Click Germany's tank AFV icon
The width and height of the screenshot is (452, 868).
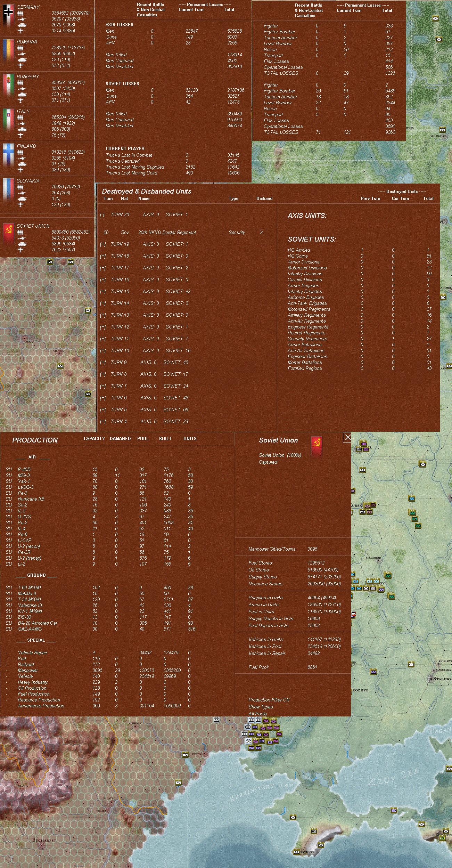tap(22, 25)
